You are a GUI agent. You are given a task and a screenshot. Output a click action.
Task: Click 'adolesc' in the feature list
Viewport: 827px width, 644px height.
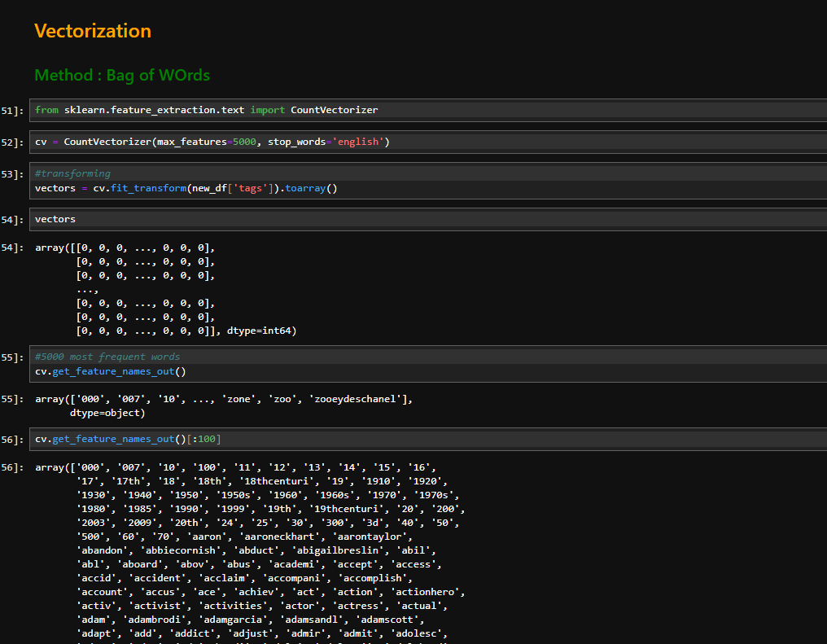click(416, 633)
